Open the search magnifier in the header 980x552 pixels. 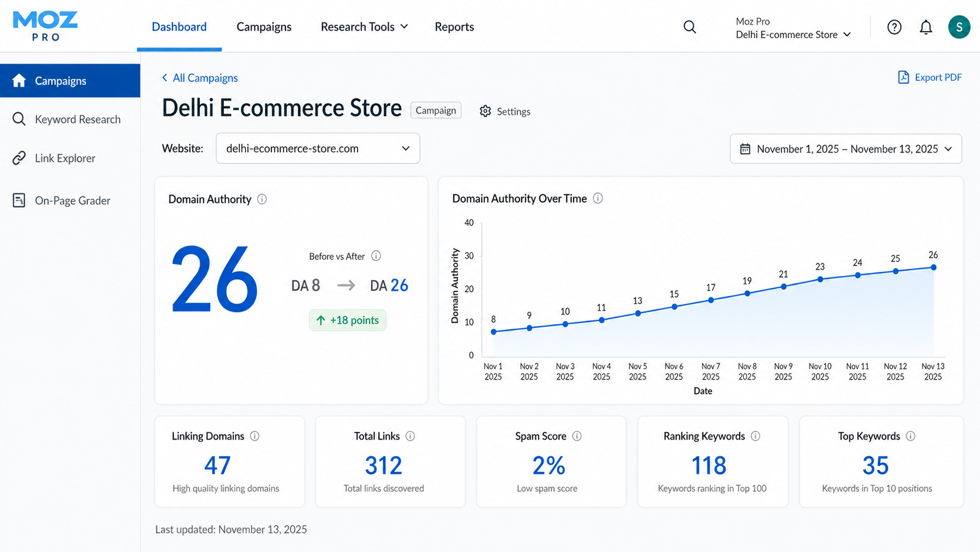690,27
